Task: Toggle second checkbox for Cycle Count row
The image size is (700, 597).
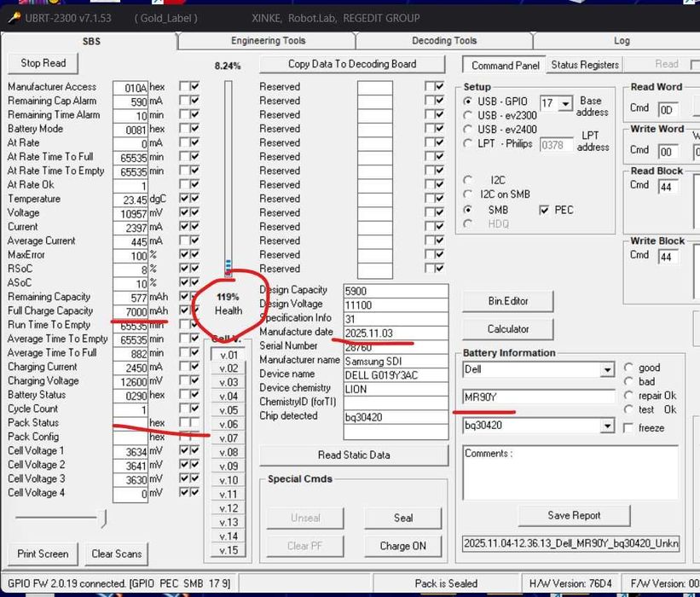Action: click(x=194, y=409)
